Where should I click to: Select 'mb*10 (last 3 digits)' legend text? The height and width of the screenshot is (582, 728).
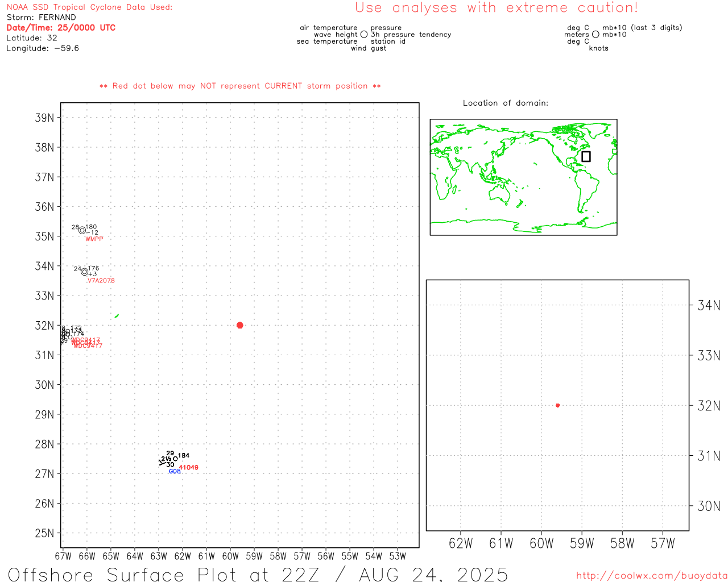pos(642,28)
